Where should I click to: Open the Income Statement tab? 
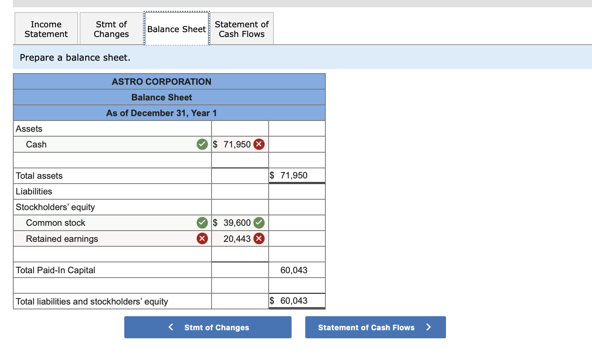pyautogui.click(x=46, y=29)
